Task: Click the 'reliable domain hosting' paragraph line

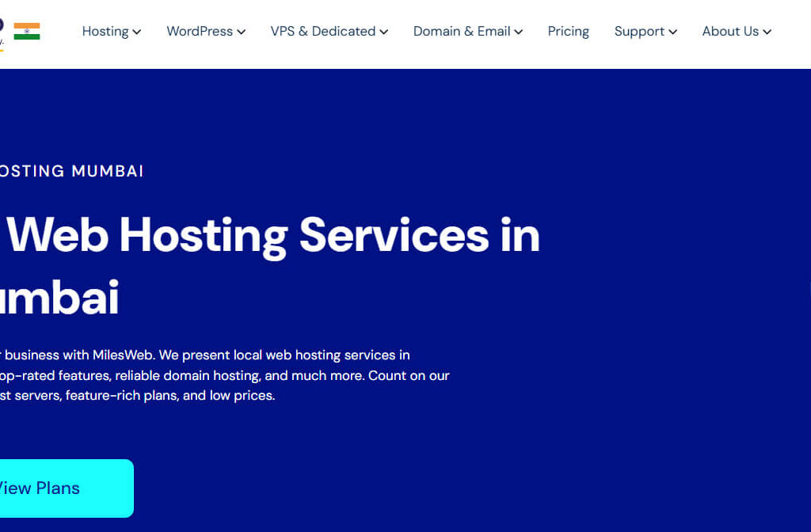Action: pyautogui.click(x=224, y=375)
